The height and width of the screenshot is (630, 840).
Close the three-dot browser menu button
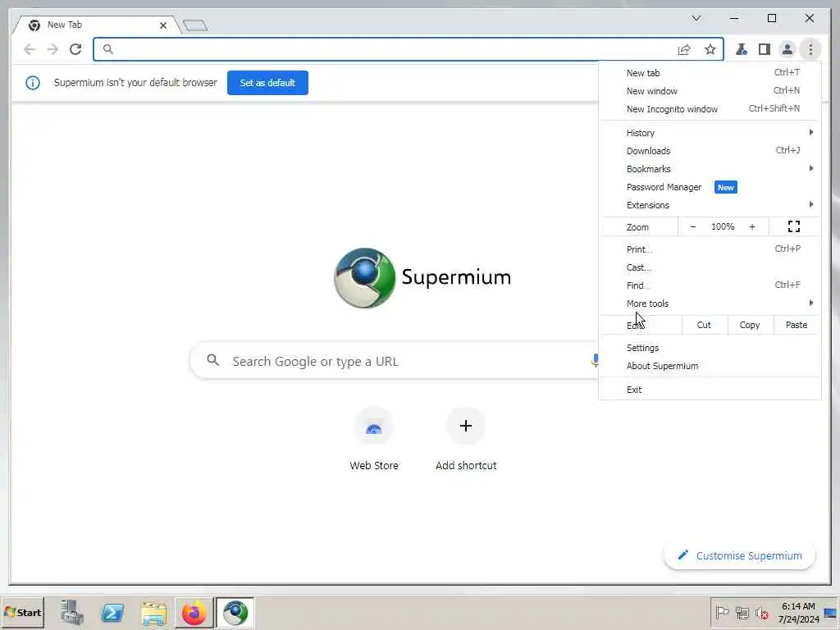click(x=810, y=49)
